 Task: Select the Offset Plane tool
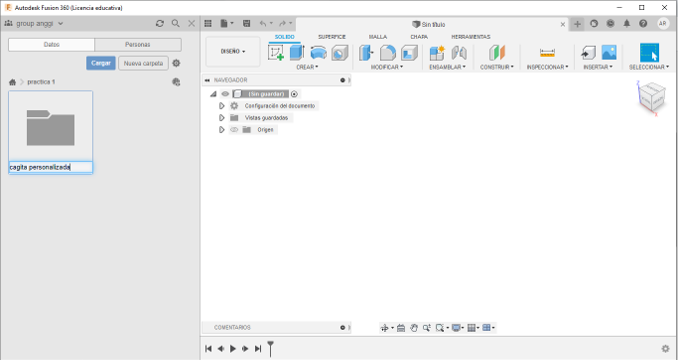coord(497,53)
